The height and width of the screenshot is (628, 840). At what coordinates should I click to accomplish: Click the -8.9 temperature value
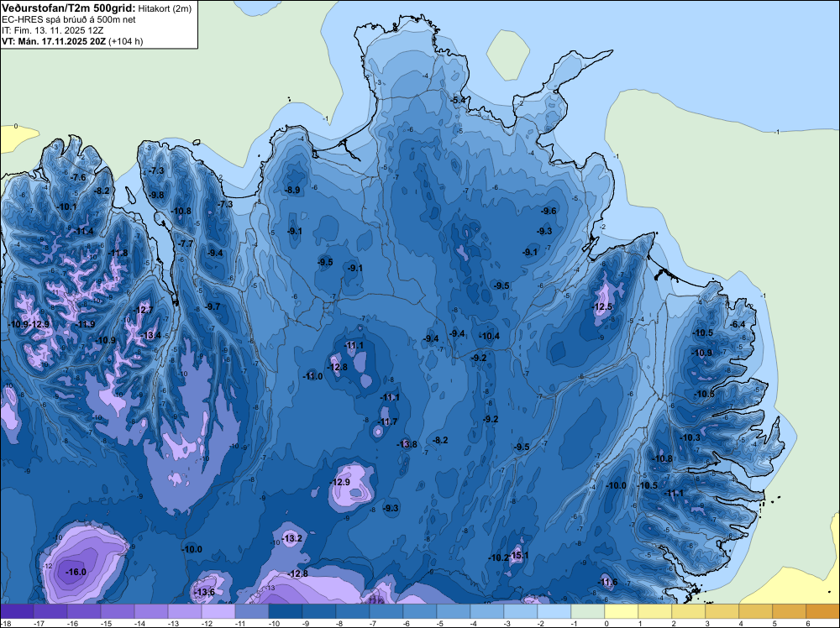(292, 190)
